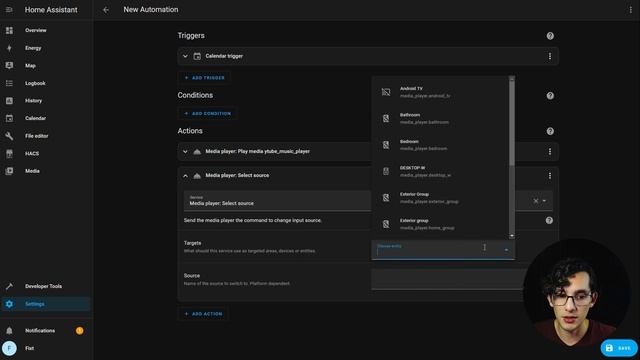Open the Service dropdown arrow
The width and height of the screenshot is (640, 360).
tap(544, 201)
